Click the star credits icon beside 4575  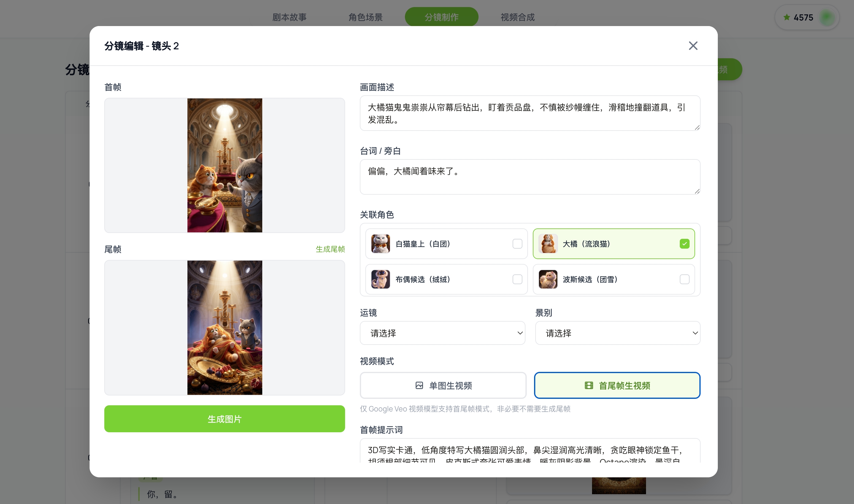787,17
